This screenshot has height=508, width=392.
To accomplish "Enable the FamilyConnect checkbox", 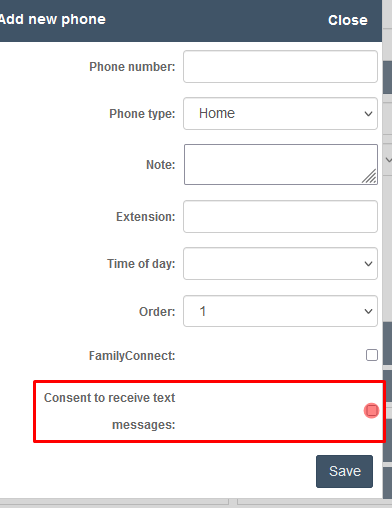I will [x=372, y=355].
